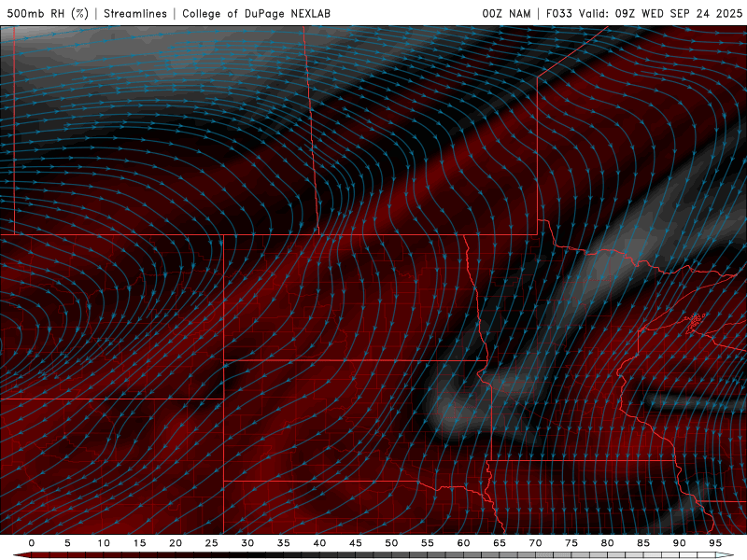Click the colorbar label 75
Image resolution: width=747 pixels, height=560 pixels.
tap(571, 543)
